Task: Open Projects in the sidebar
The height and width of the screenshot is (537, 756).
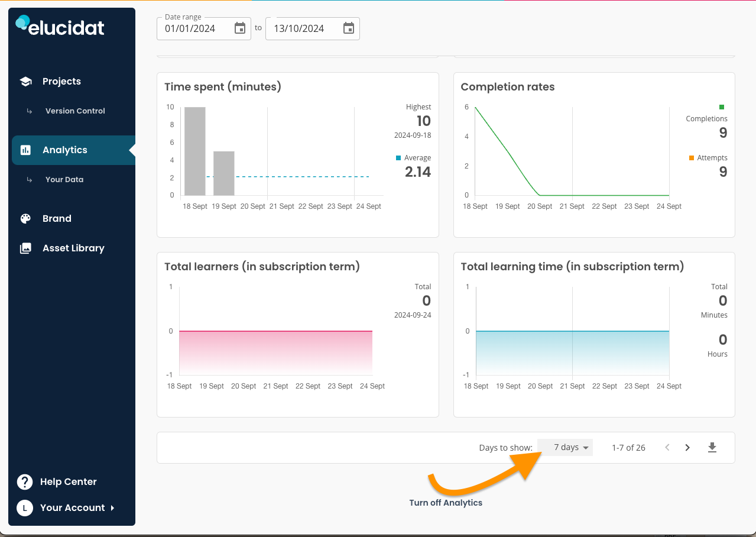Action: (61, 82)
